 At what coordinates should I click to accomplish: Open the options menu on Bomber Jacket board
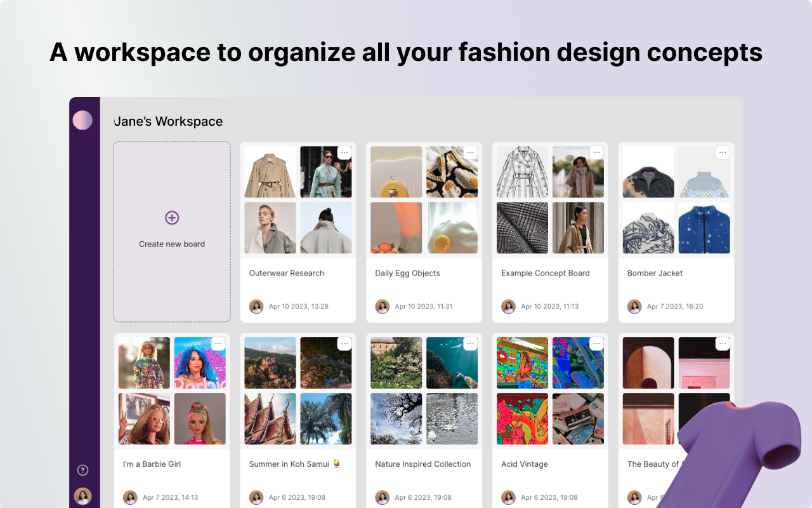722,152
